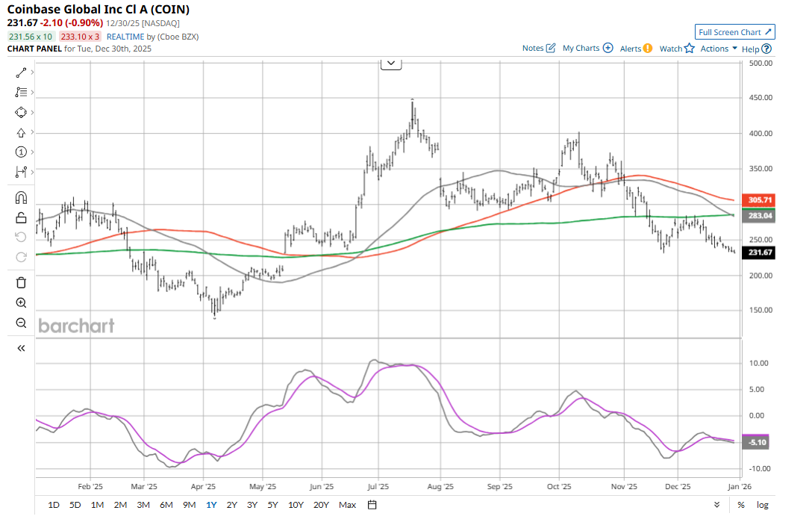Activate the magnet snap tool
Image resolution: width=812 pixels, height=531 pixels.
pyautogui.click(x=21, y=198)
